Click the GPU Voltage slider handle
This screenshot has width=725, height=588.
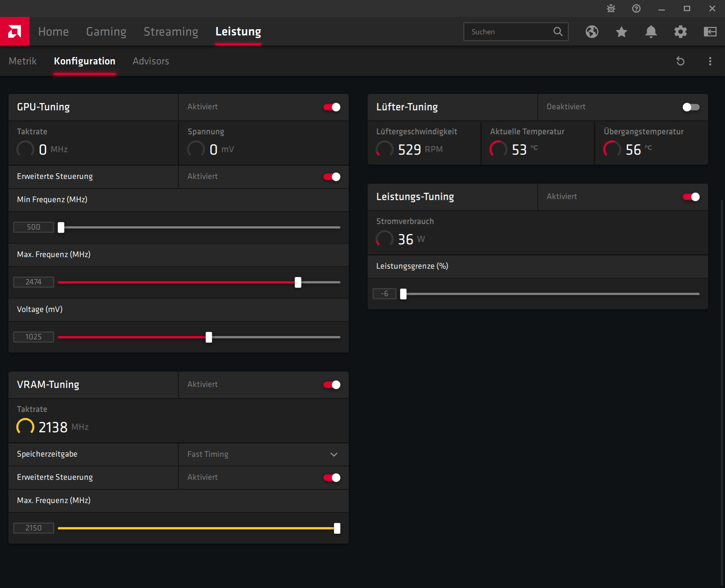coord(209,337)
